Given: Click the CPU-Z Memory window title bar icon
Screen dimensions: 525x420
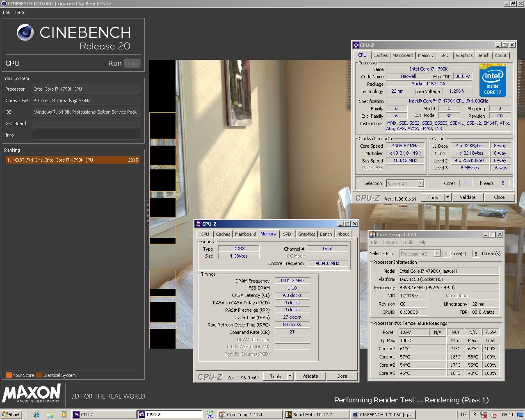Looking at the screenshot, I should (x=199, y=224).
